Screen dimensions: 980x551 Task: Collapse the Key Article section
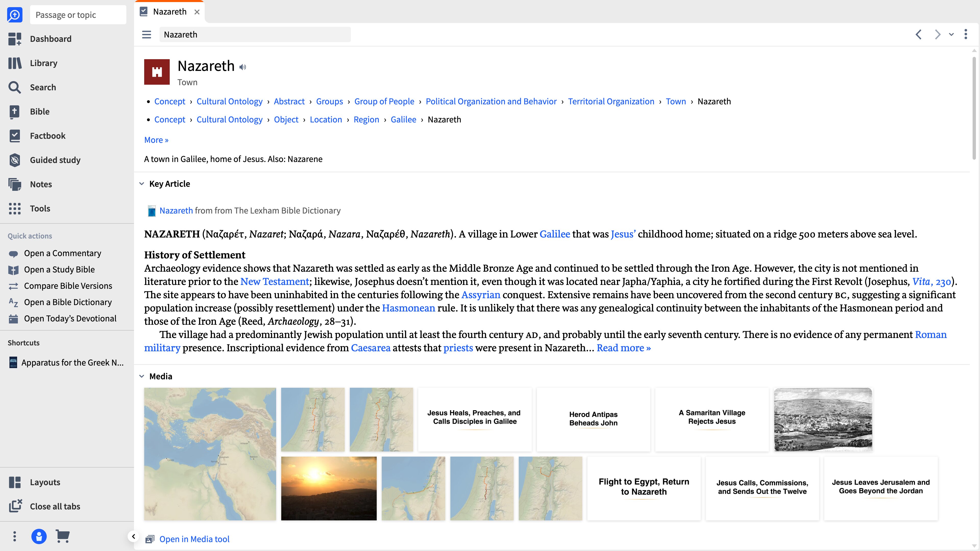click(x=142, y=184)
